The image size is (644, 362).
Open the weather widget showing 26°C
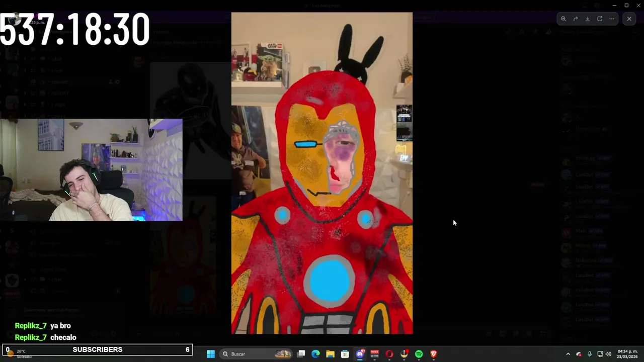pos(20,353)
